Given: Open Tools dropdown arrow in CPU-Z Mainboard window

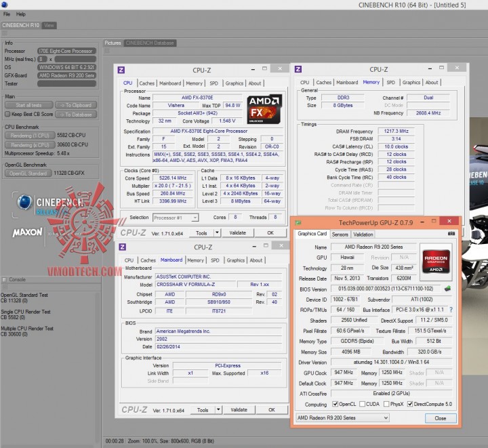Looking at the screenshot, I should click(218, 410).
